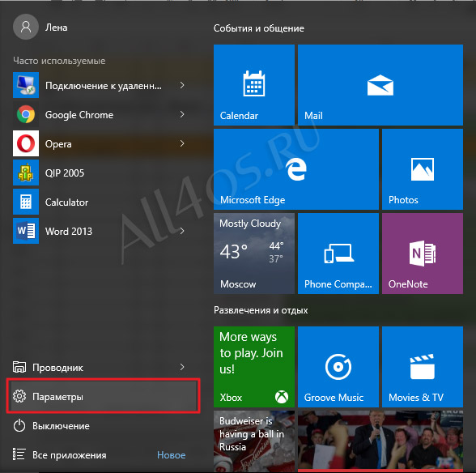Image resolution: width=476 pixels, height=473 pixels.
Task: Expand jump list arrow for Remote Desktop
Action: click(x=182, y=85)
